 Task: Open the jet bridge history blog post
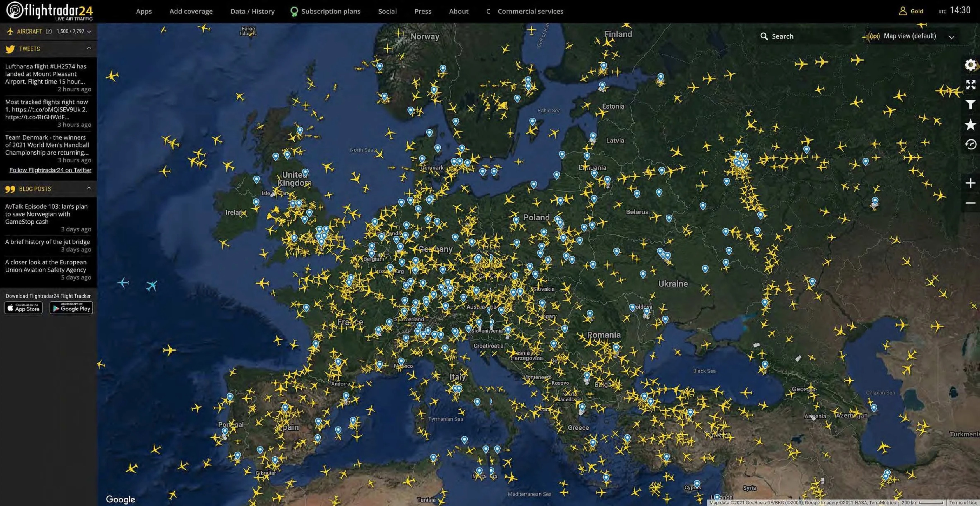click(47, 242)
